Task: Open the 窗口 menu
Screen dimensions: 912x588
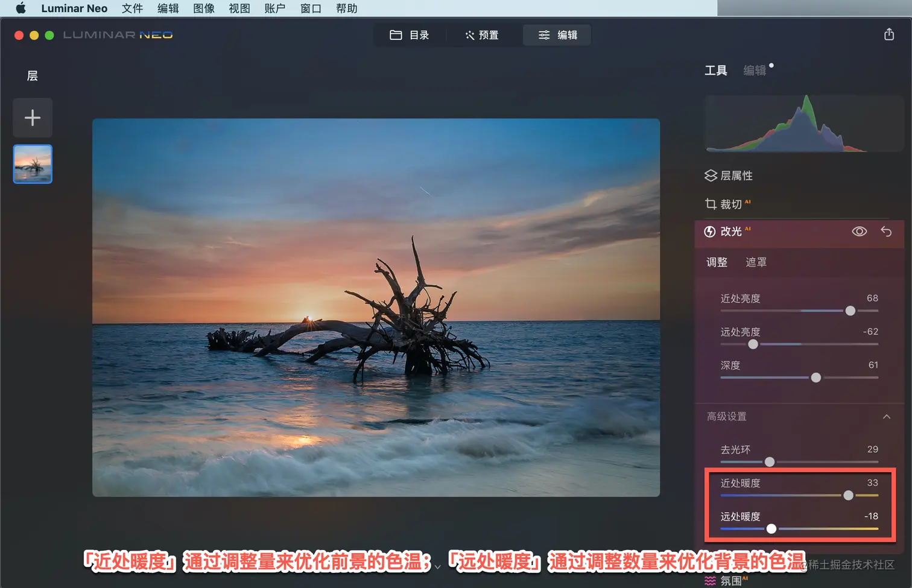Action: point(311,8)
